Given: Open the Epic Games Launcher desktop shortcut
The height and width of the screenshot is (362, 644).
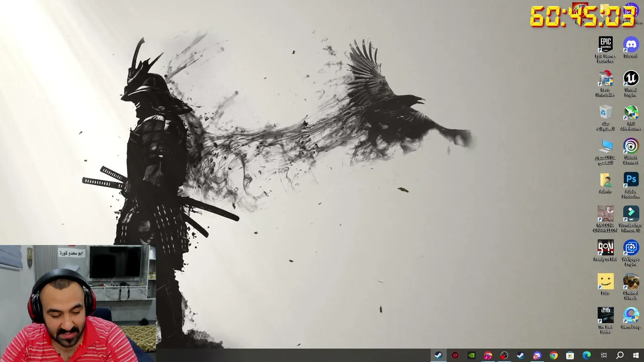Looking at the screenshot, I should [x=605, y=49].
